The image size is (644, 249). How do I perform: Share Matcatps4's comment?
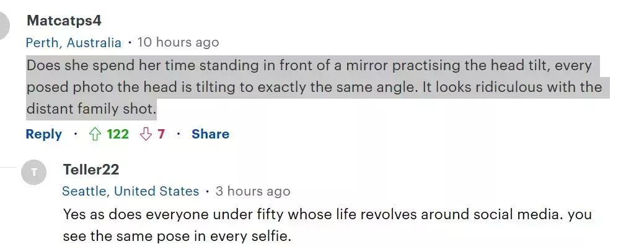[x=210, y=134]
